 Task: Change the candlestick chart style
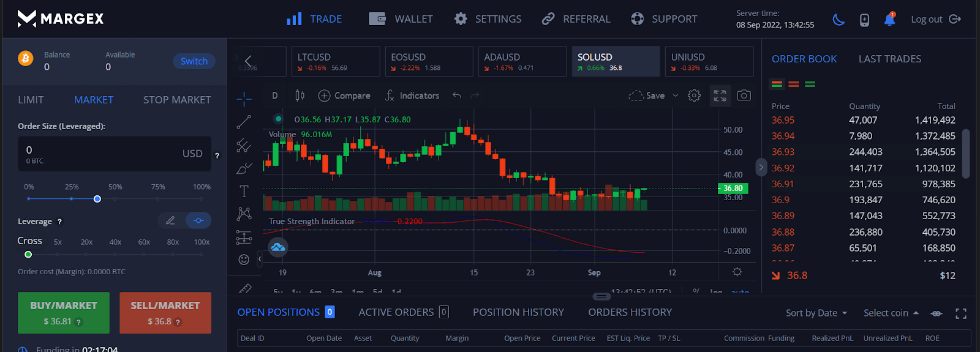tap(300, 95)
